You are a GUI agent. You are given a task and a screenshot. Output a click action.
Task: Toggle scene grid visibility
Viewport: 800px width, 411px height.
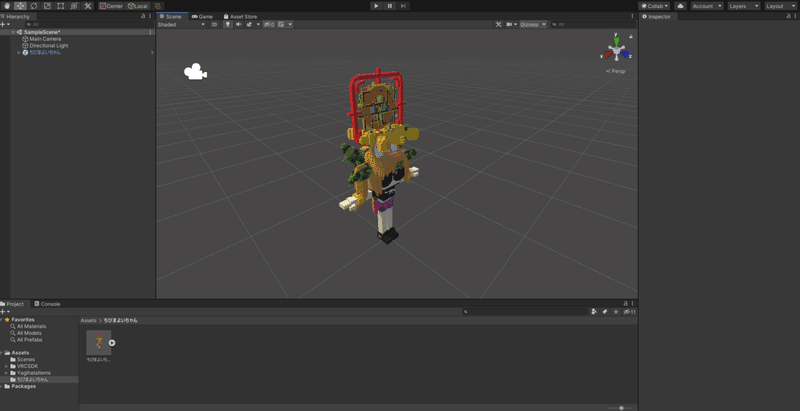(281, 24)
